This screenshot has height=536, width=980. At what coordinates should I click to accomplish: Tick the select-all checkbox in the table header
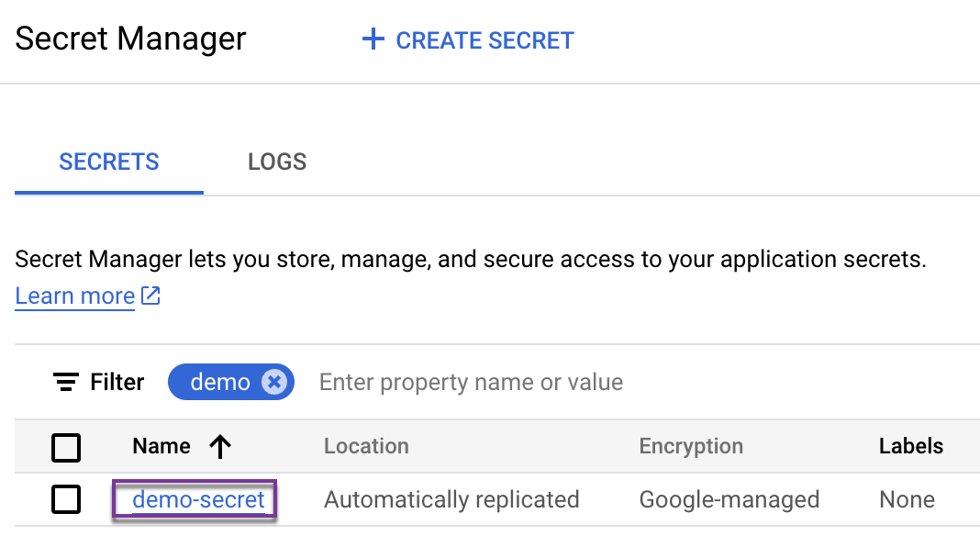[x=66, y=448]
